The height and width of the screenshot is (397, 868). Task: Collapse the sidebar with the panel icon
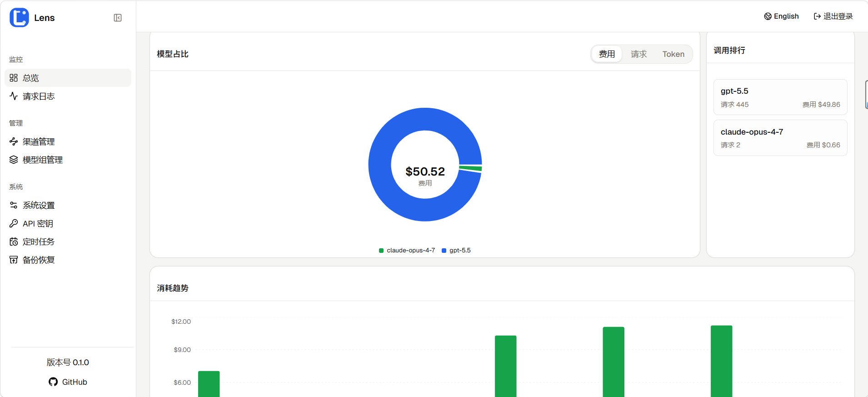coord(118,18)
